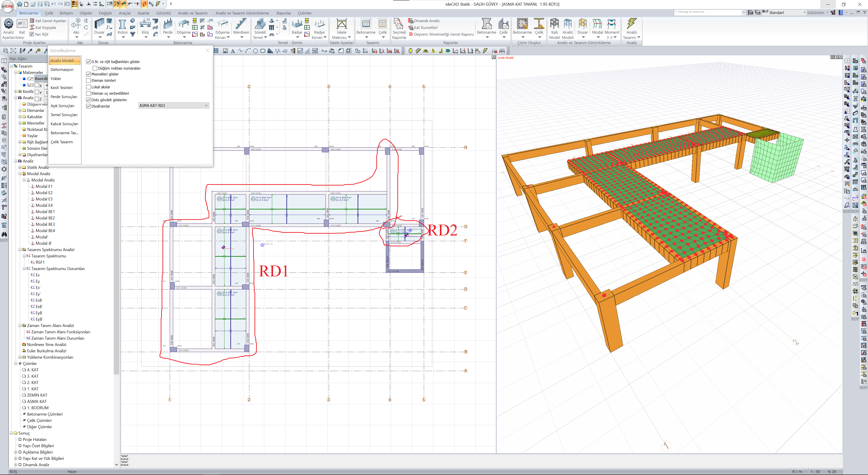Open the Raporlar ribbon tab
The width and height of the screenshot is (868, 475).
click(x=283, y=13)
